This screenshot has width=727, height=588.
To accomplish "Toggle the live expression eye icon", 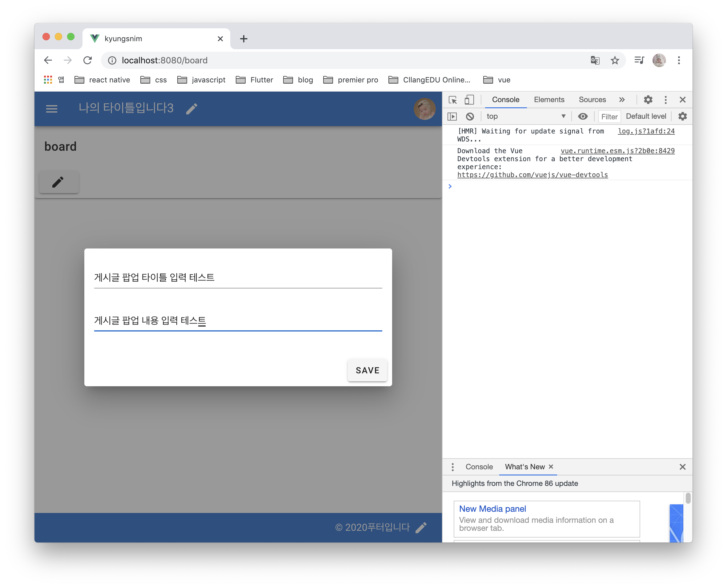I will point(583,117).
